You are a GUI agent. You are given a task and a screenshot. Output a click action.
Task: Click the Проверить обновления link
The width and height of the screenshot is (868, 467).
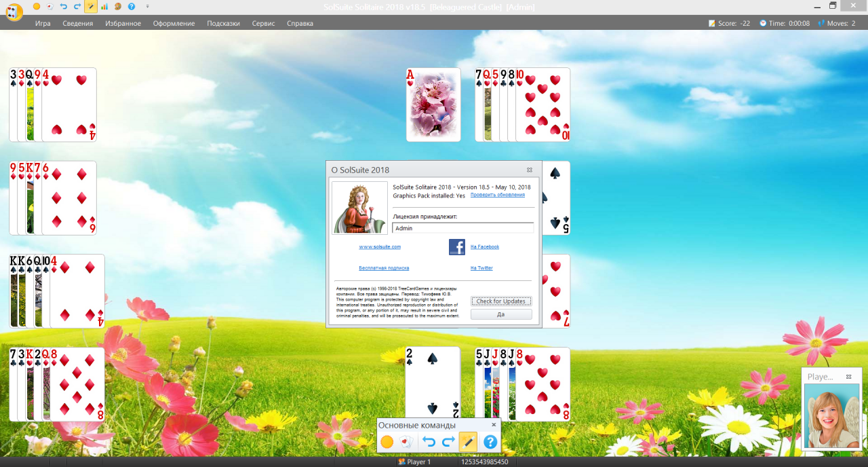tap(497, 195)
